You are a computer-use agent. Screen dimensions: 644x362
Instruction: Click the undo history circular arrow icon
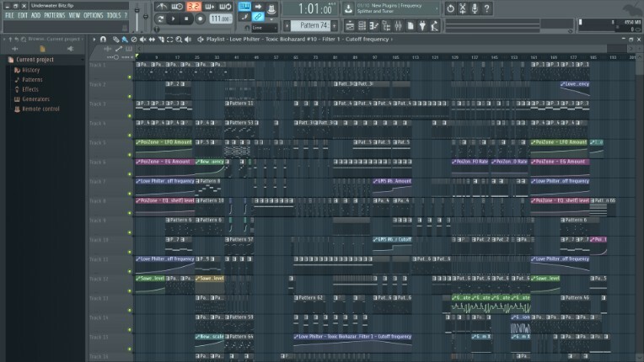(451, 8)
